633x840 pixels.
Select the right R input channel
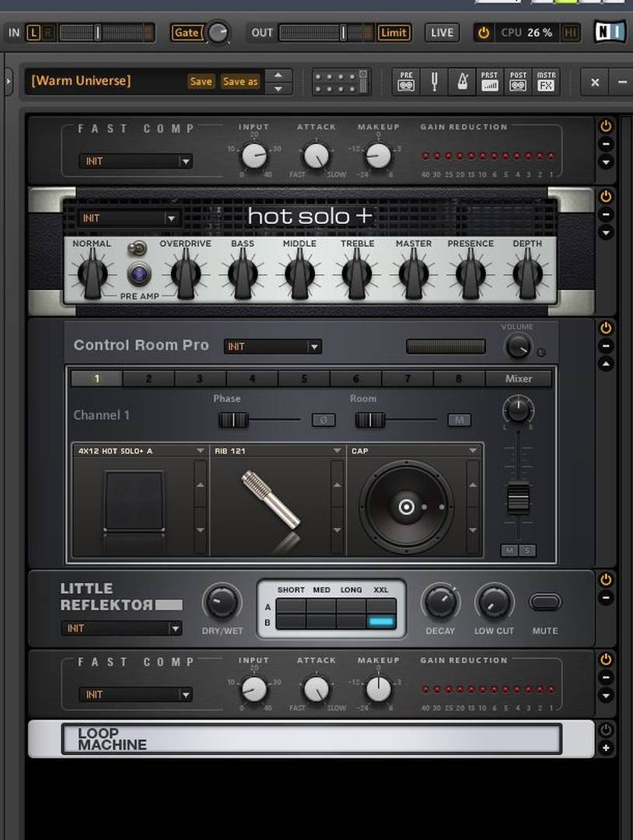[47, 33]
